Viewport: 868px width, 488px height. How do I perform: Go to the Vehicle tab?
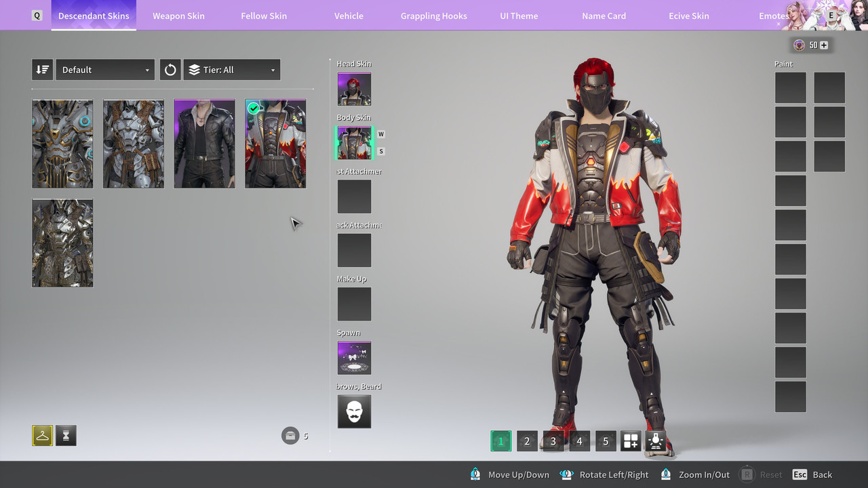[349, 16]
